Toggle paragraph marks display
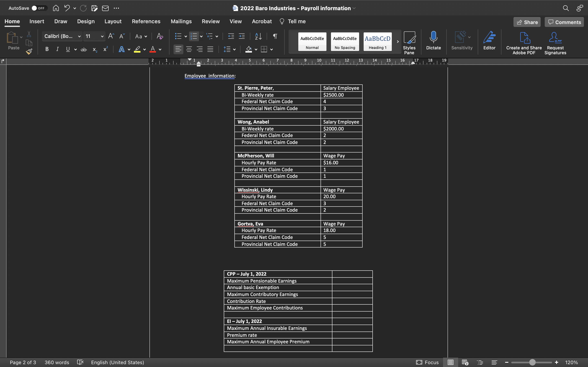 pyautogui.click(x=275, y=36)
